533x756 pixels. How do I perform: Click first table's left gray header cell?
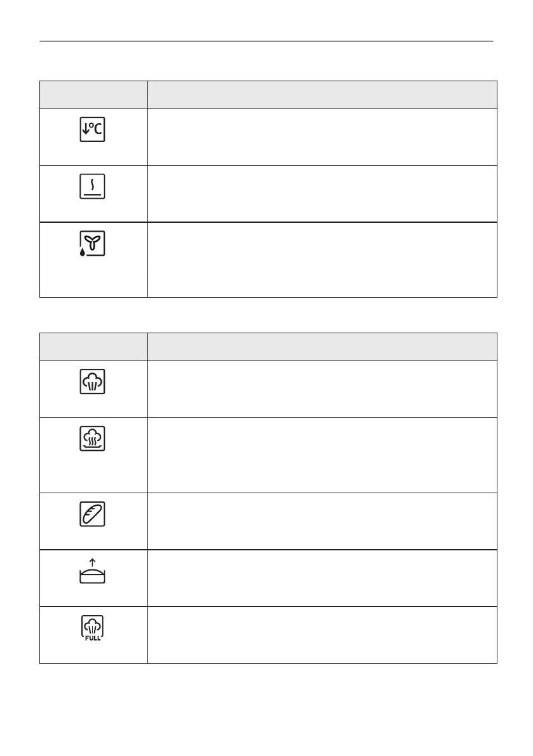tap(93, 95)
